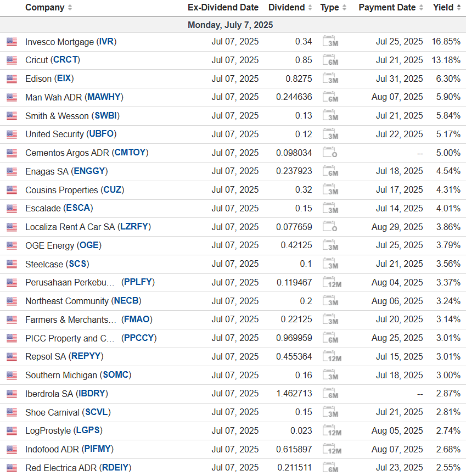Click the type icon for Localiza Rent A Car
This screenshot has width=466, height=476.
330,227
